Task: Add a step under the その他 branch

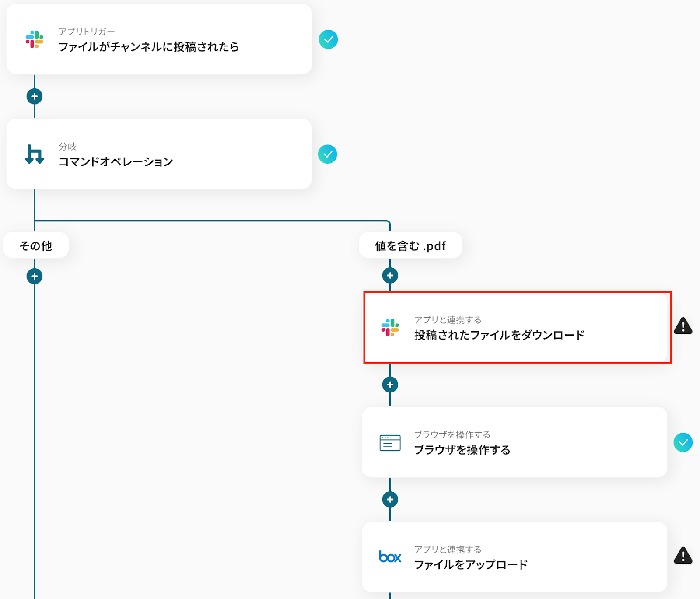Action: (x=35, y=276)
